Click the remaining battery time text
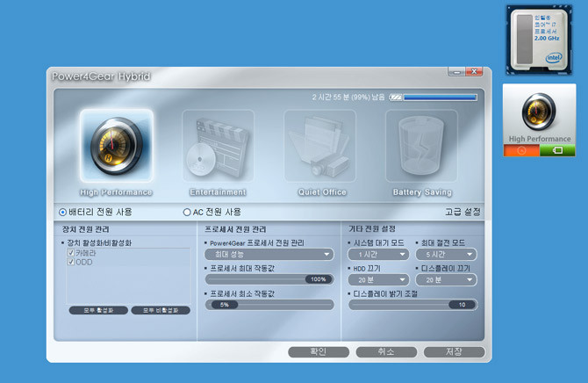The image size is (588, 383). click(348, 98)
